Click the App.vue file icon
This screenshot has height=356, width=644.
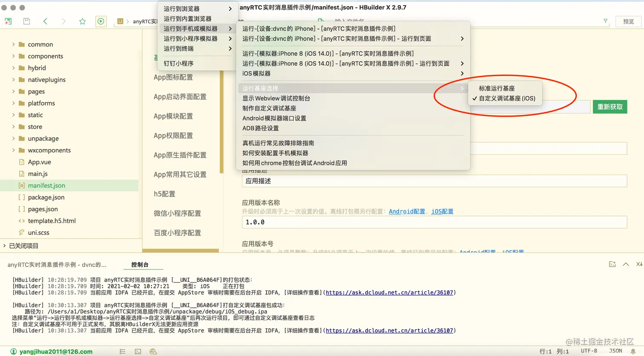point(21,162)
